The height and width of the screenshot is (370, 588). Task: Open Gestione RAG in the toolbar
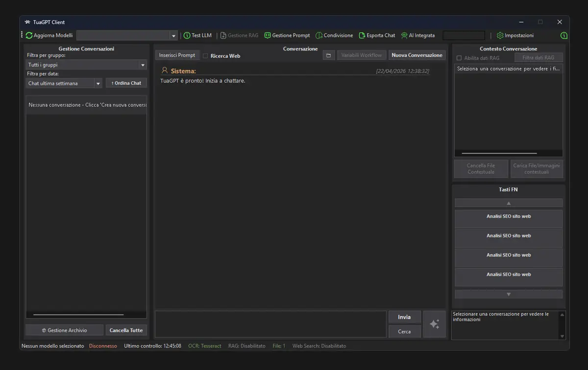(239, 35)
